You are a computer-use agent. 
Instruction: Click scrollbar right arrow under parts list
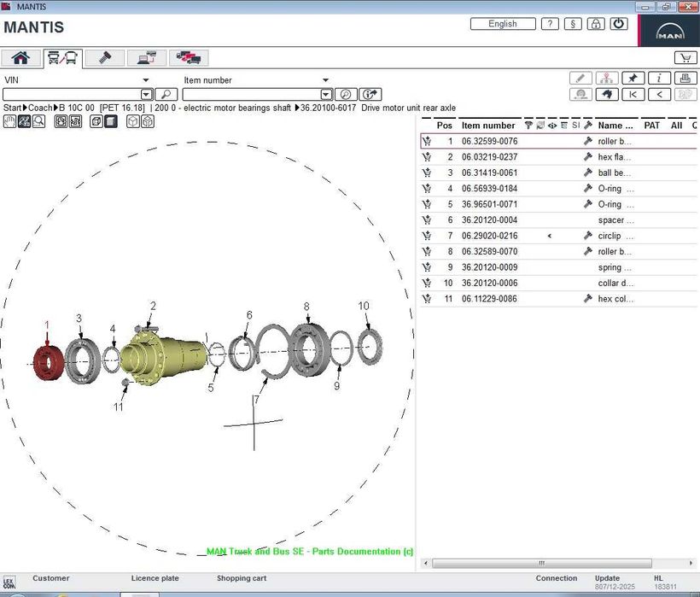[x=691, y=563]
